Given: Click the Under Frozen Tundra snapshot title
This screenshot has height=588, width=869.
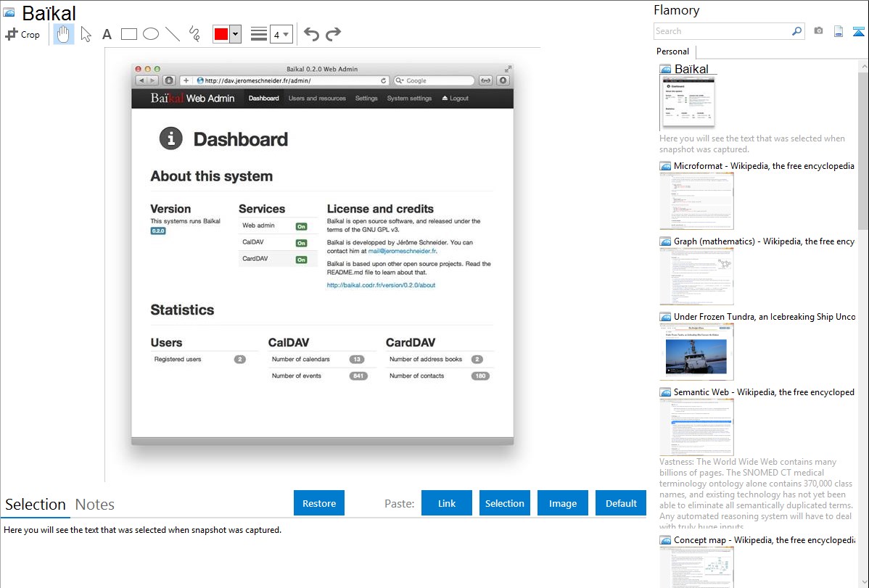Looking at the screenshot, I should pyautogui.click(x=765, y=316).
